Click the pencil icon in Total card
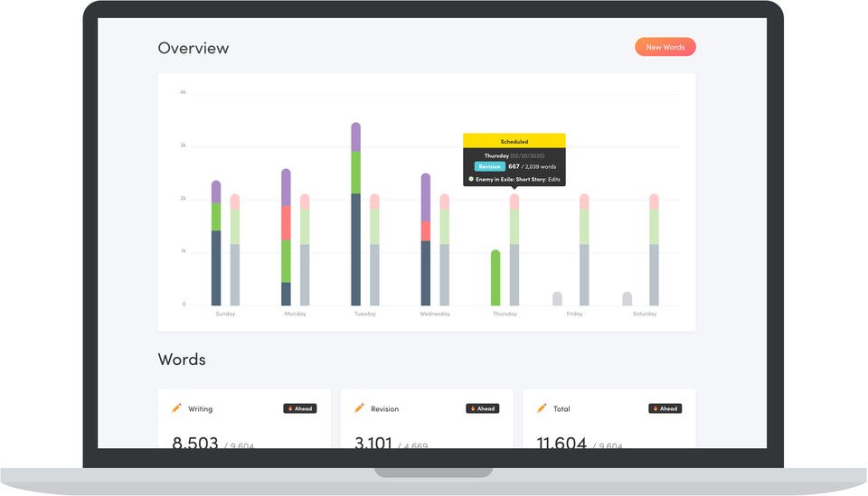Image resolution: width=868 pixels, height=496 pixels. coord(542,408)
